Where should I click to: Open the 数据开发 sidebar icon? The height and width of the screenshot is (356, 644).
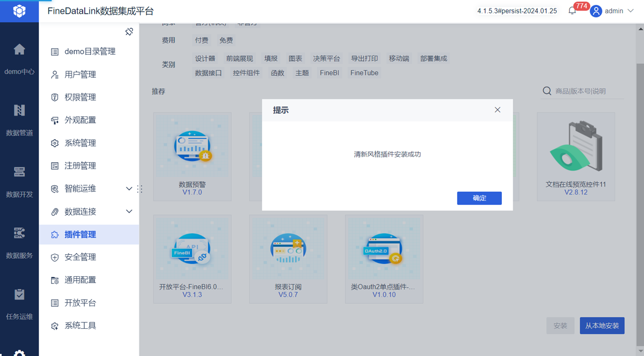click(19, 172)
